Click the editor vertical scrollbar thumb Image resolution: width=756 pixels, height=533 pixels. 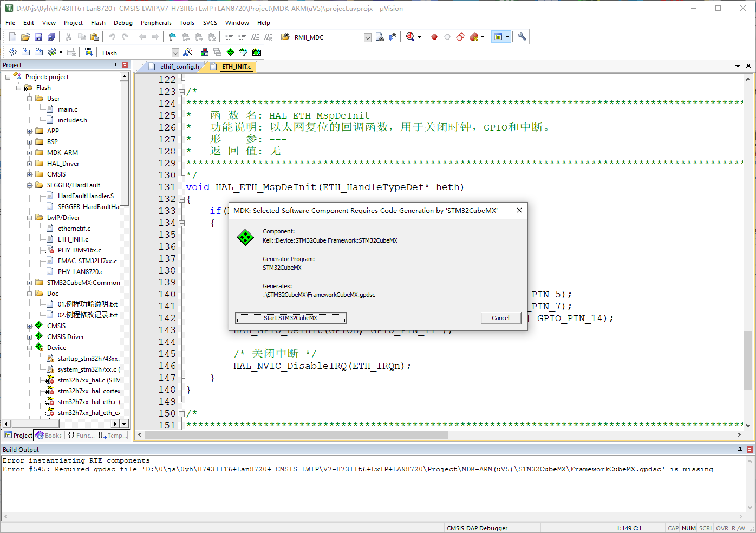pyautogui.click(x=748, y=360)
